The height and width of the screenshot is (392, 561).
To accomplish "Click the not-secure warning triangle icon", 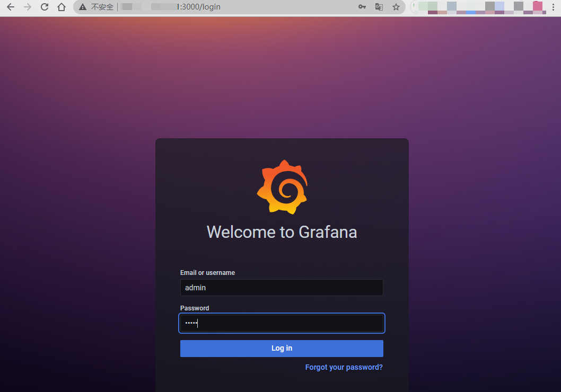I will (83, 7).
